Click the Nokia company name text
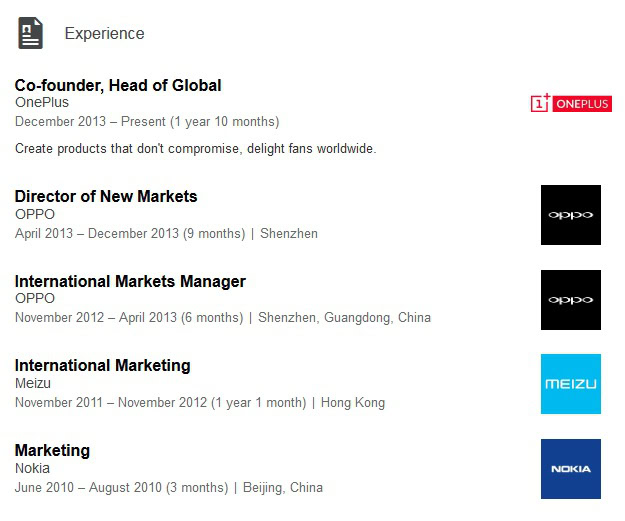Viewport: 625px width, 521px height. (32, 468)
